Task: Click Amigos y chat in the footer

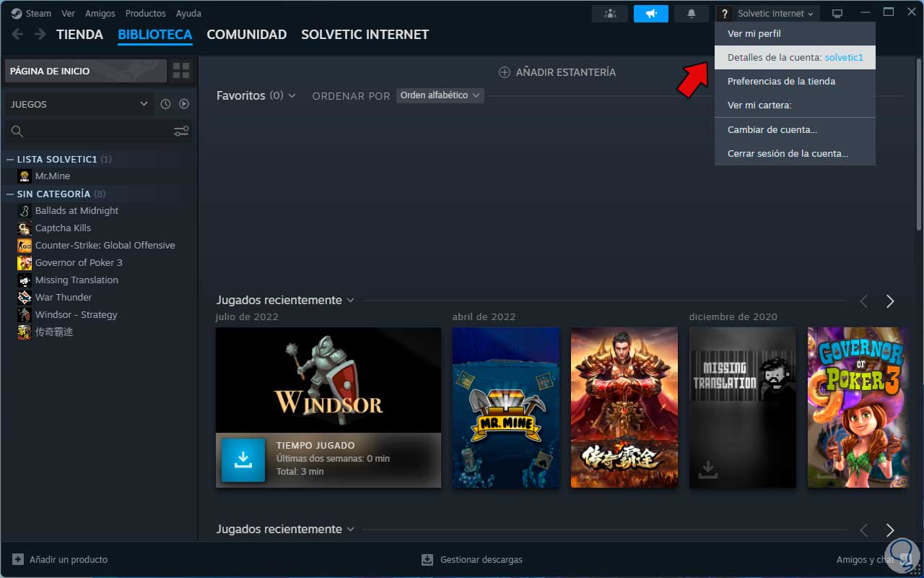Action: 865,559
